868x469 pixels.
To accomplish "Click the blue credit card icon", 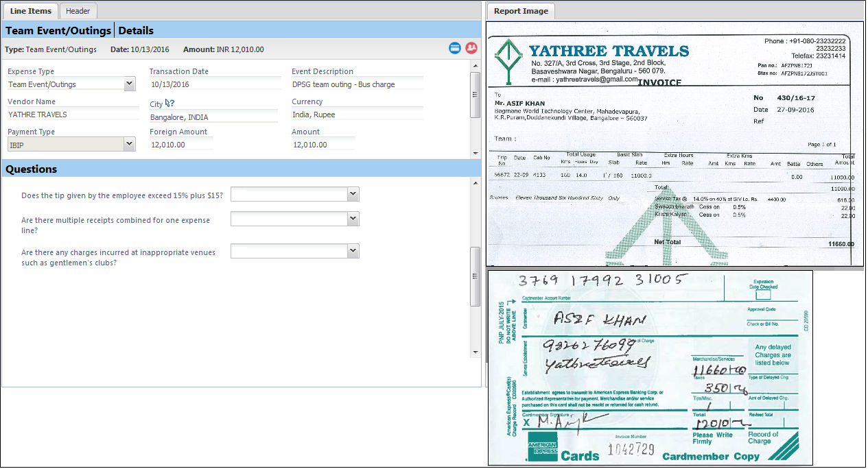I will 454,48.
